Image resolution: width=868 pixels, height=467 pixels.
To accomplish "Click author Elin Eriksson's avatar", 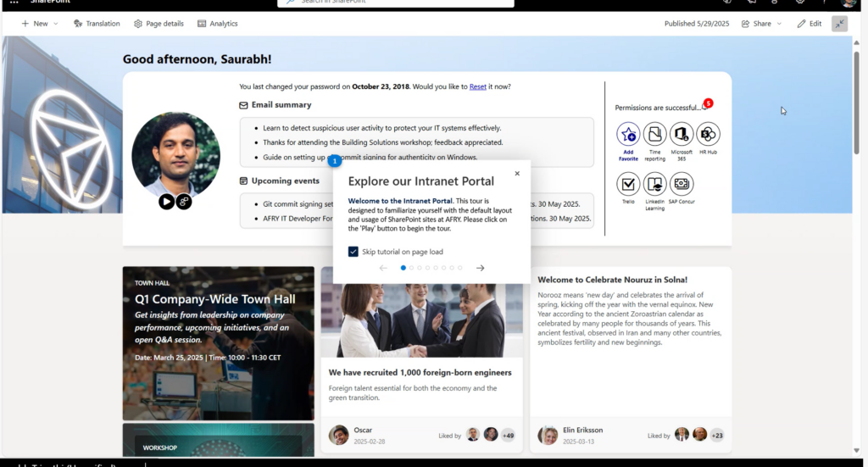I will (548, 436).
